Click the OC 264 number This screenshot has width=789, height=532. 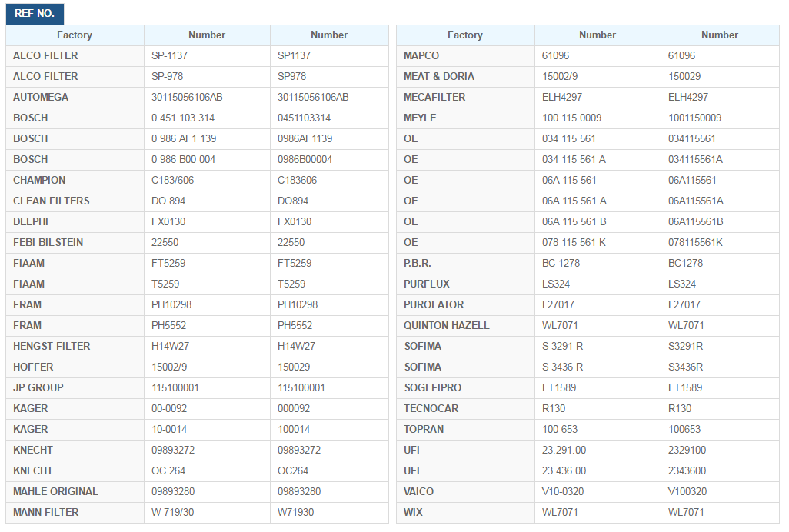click(x=168, y=470)
